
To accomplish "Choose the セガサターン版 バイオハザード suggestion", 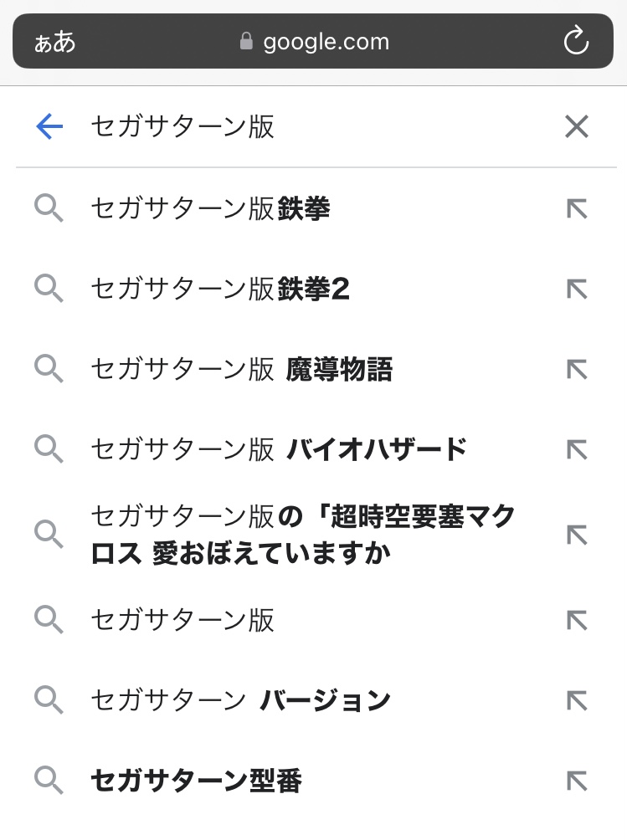I will (x=278, y=450).
